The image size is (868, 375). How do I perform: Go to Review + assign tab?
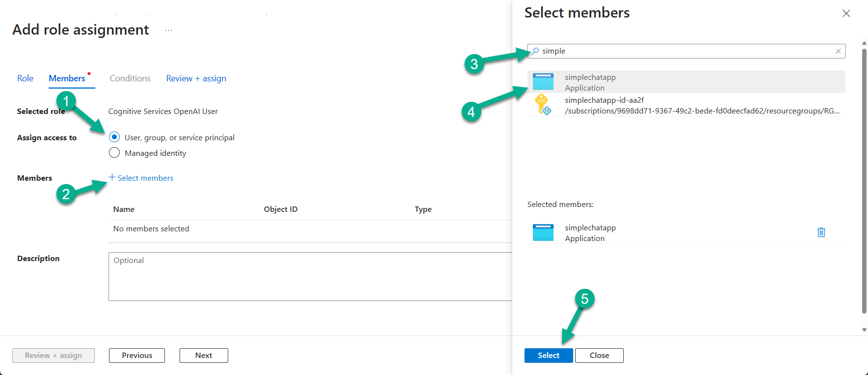point(196,78)
